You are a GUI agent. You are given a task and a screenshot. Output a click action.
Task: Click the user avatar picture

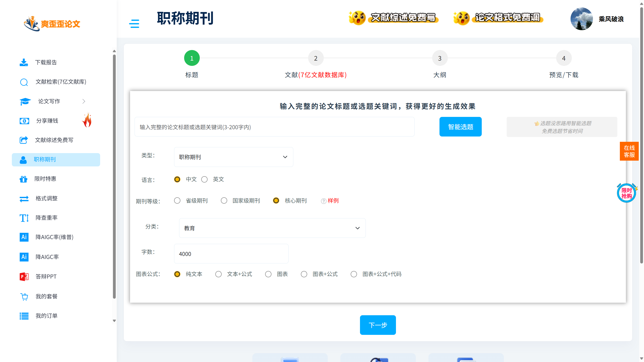click(581, 19)
